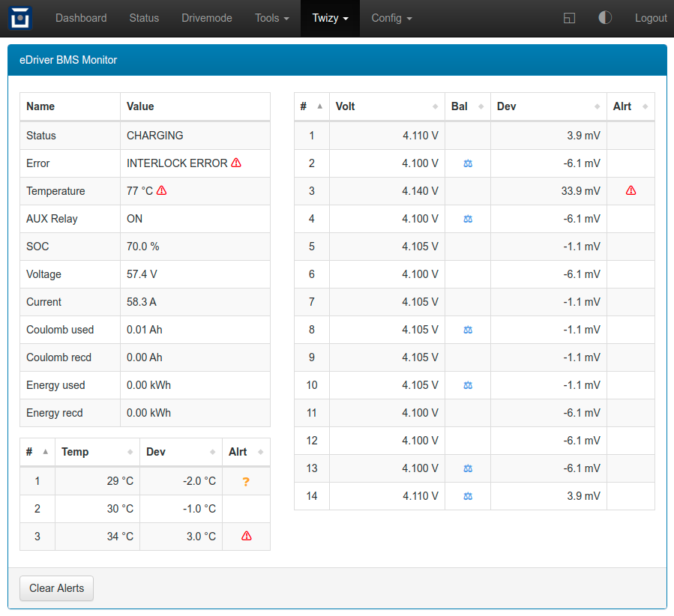This screenshot has height=616, width=674.
Task: Click the cell 2 balancing scale icon
Action: click(x=468, y=163)
